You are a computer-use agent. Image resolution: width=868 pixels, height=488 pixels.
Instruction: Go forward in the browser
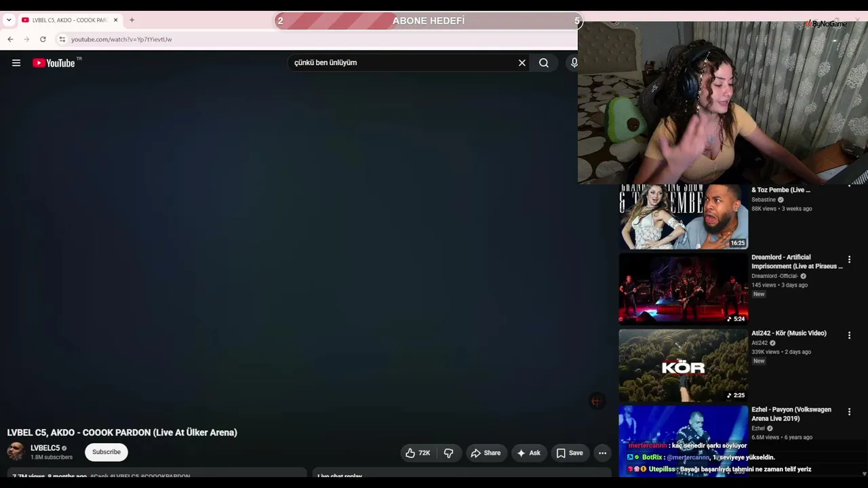coord(26,39)
